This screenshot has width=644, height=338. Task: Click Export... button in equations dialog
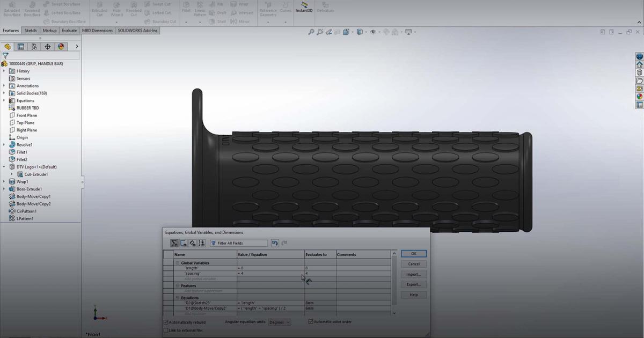pos(414,284)
